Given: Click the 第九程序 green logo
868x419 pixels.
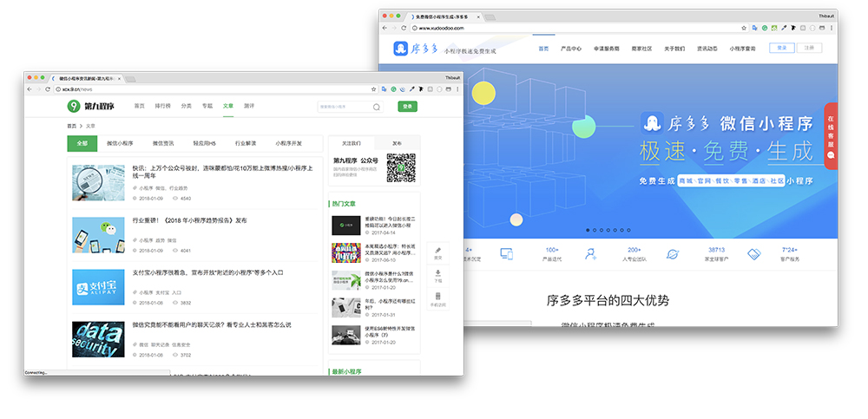Looking at the screenshot, I should 91,107.
